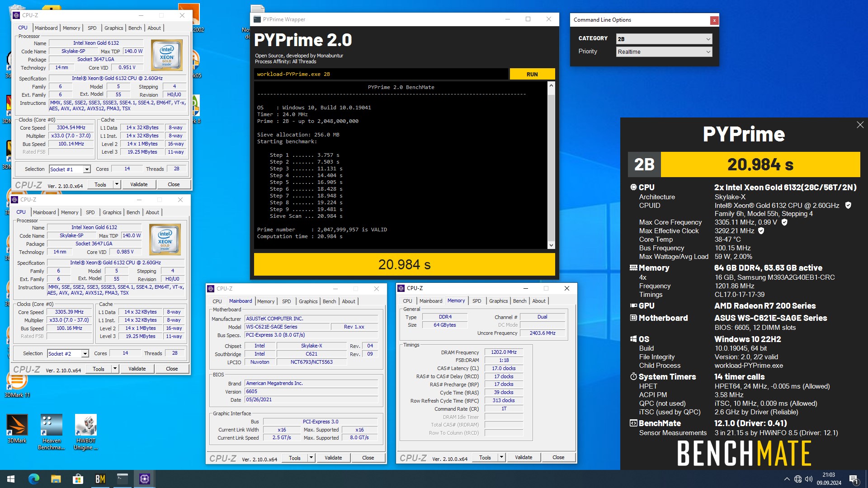This screenshot has width=868, height=488.
Task: Click Intel Xeon logo in Socket #2 CPU-Z
Action: pyautogui.click(x=165, y=239)
